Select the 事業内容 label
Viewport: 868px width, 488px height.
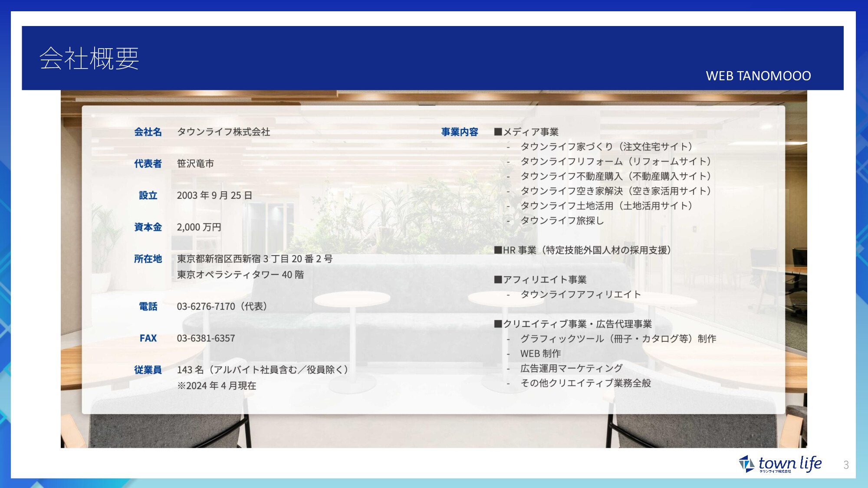460,132
